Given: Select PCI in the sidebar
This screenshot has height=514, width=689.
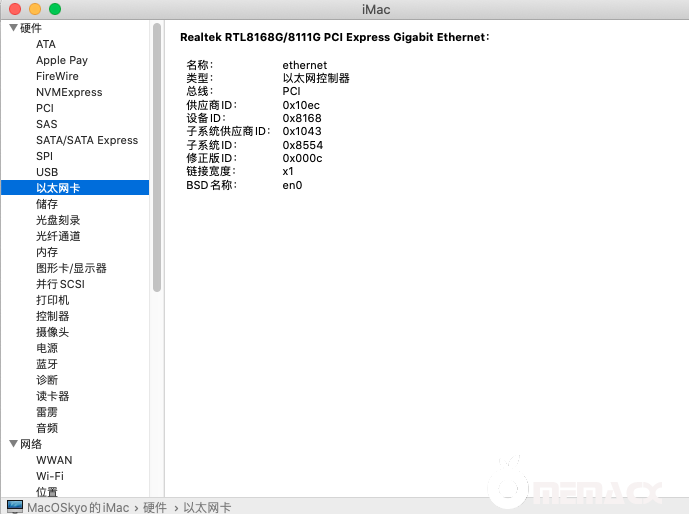Looking at the screenshot, I should (45, 108).
